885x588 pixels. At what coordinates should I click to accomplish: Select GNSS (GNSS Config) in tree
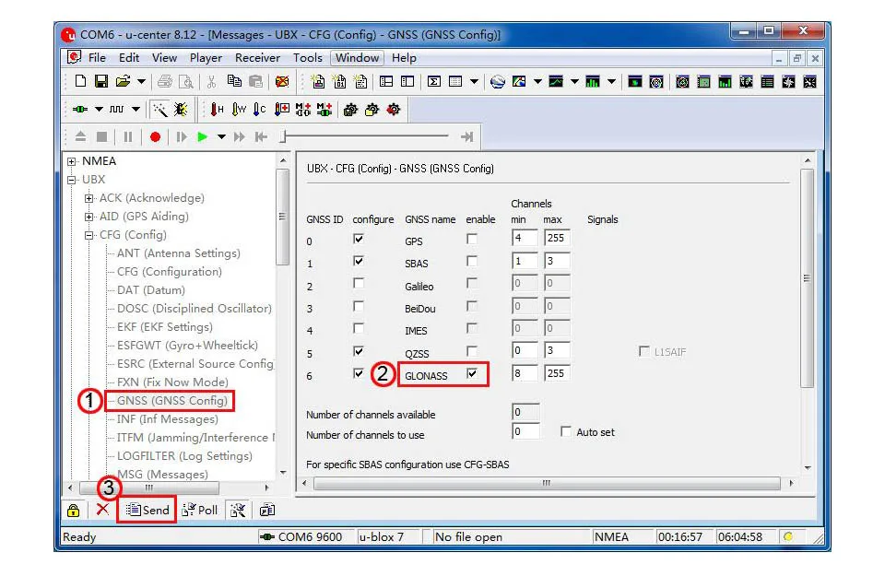[172, 401]
